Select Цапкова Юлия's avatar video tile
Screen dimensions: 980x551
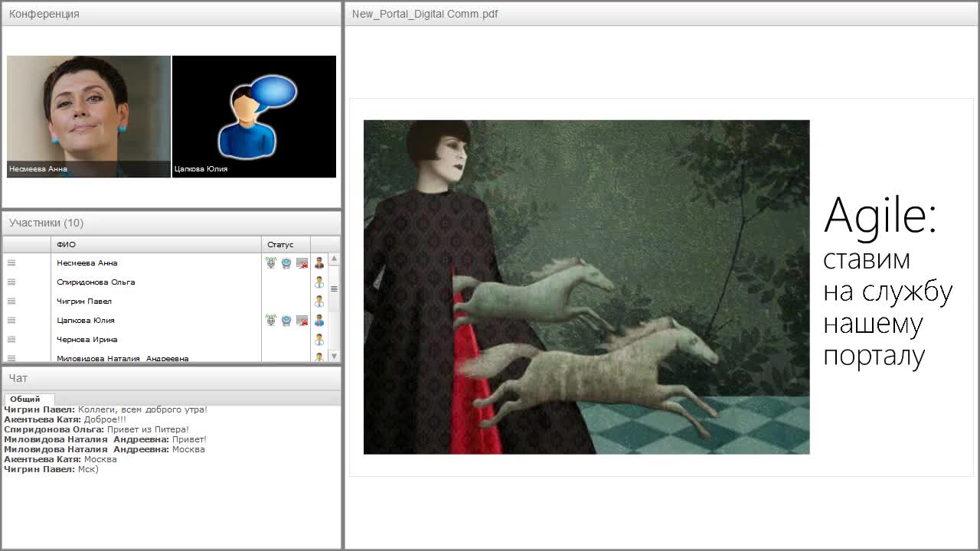click(x=254, y=116)
